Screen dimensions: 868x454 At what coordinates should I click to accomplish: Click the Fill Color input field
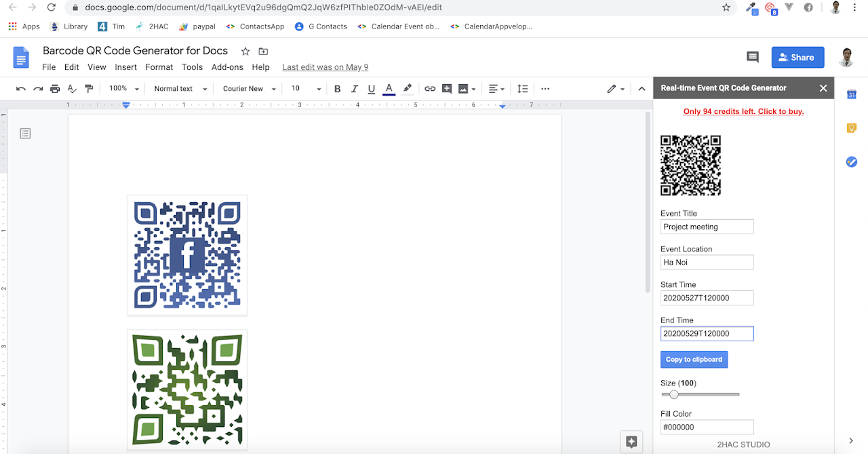pyautogui.click(x=707, y=427)
